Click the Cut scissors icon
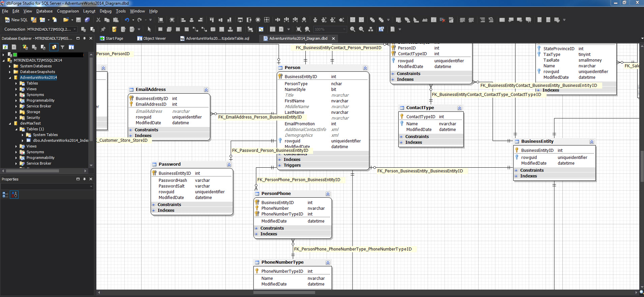Image resolution: width=644 pixels, height=297 pixels. (x=98, y=20)
